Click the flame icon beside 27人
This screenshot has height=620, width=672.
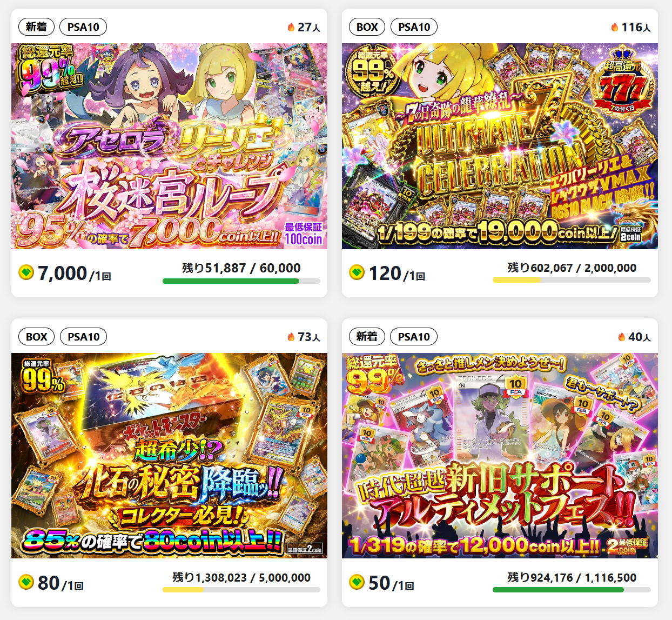click(x=291, y=27)
